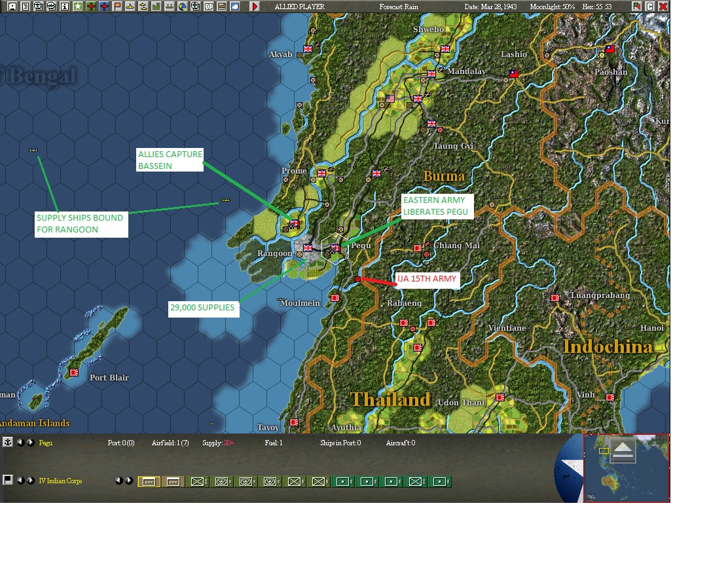The width and height of the screenshot is (709, 588).
Task: Click the 'Moonlight: 50%' status text
Action: (552, 7)
